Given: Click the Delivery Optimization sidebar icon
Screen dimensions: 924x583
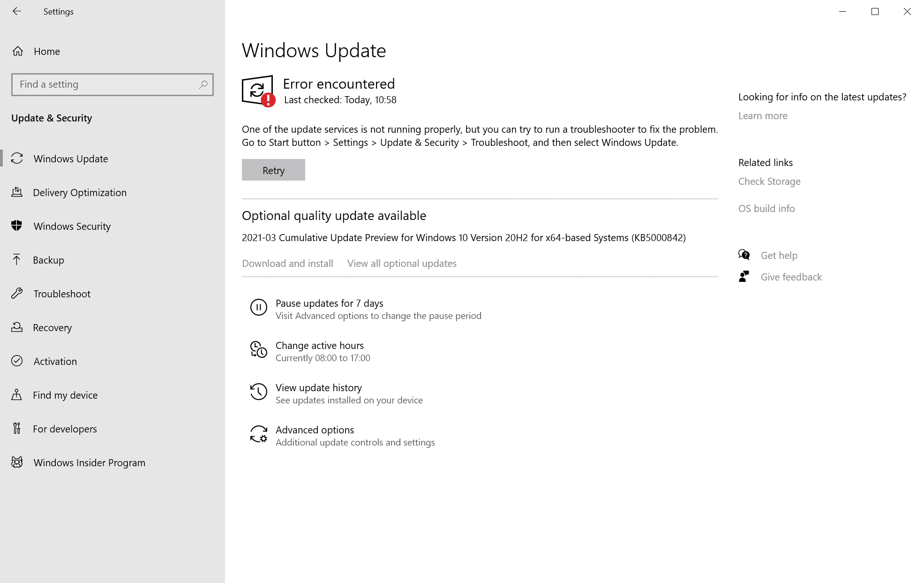Looking at the screenshot, I should click(17, 191).
